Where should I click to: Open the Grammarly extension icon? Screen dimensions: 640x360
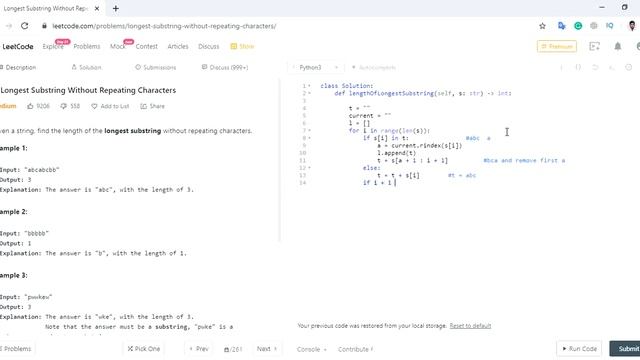tap(578, 26)
